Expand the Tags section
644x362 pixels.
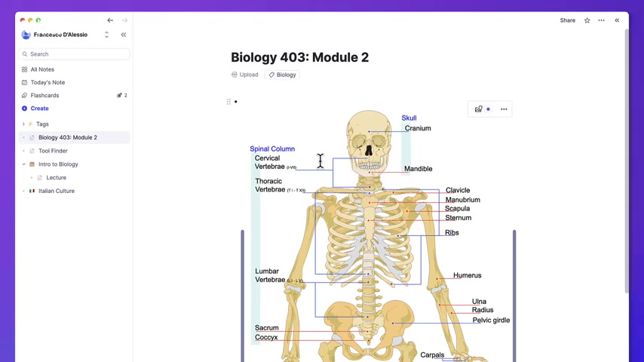pyautogui.click(x=23, y=124)
